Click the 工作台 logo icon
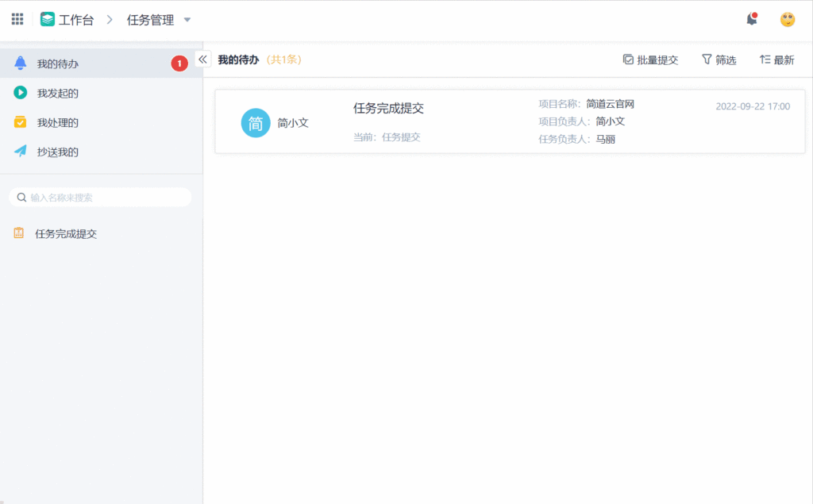 click(x=48, y=18)
